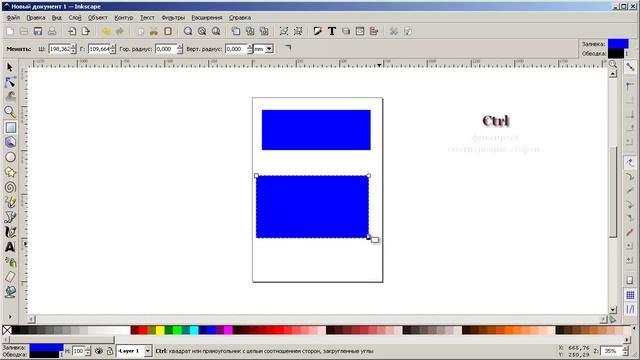Save the document

click(38, 31)
